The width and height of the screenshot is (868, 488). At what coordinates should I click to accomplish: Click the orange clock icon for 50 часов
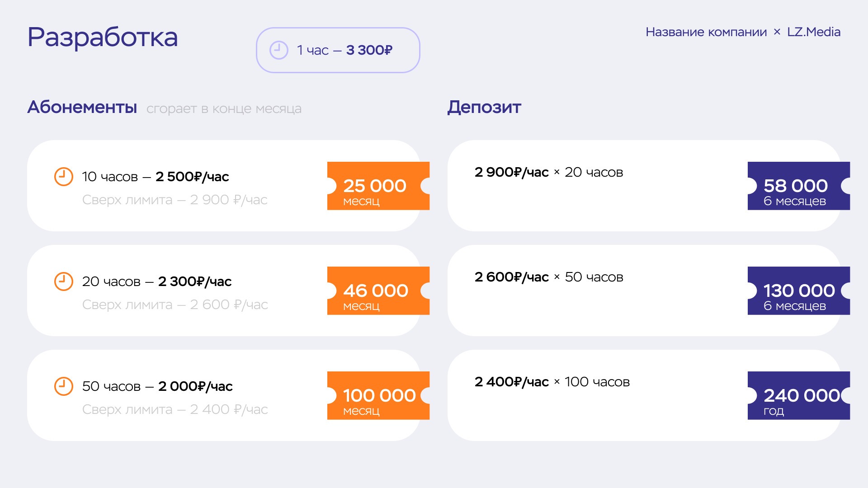tap(64, 386)
